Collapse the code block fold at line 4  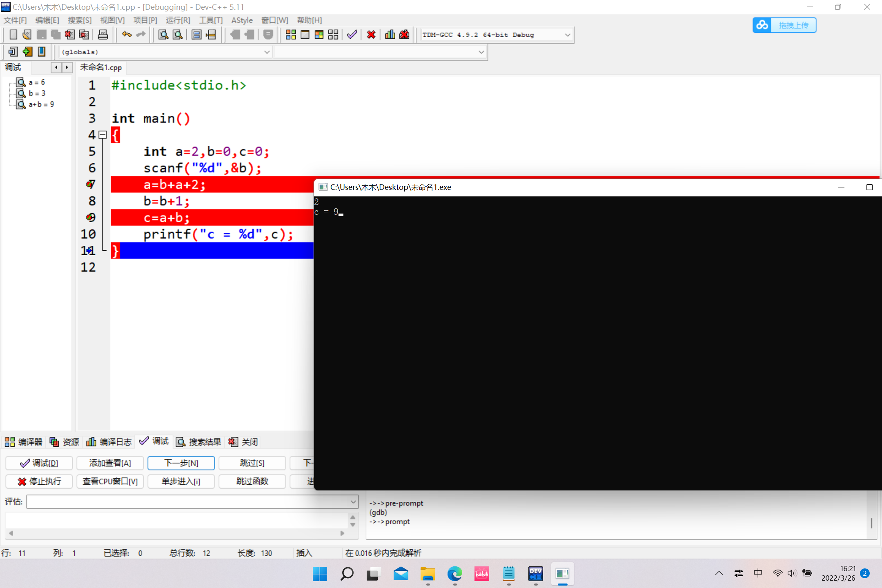pos(103,135)
